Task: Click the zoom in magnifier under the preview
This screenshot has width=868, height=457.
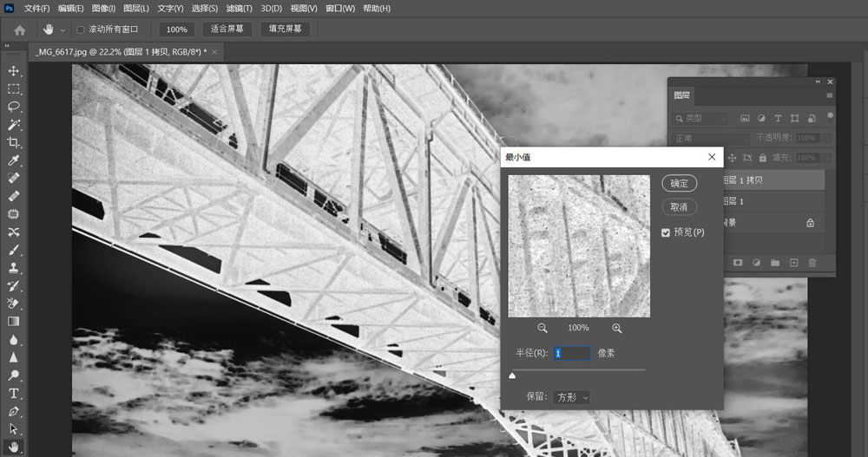Action: pyautogui.click(x=617, y=328)
